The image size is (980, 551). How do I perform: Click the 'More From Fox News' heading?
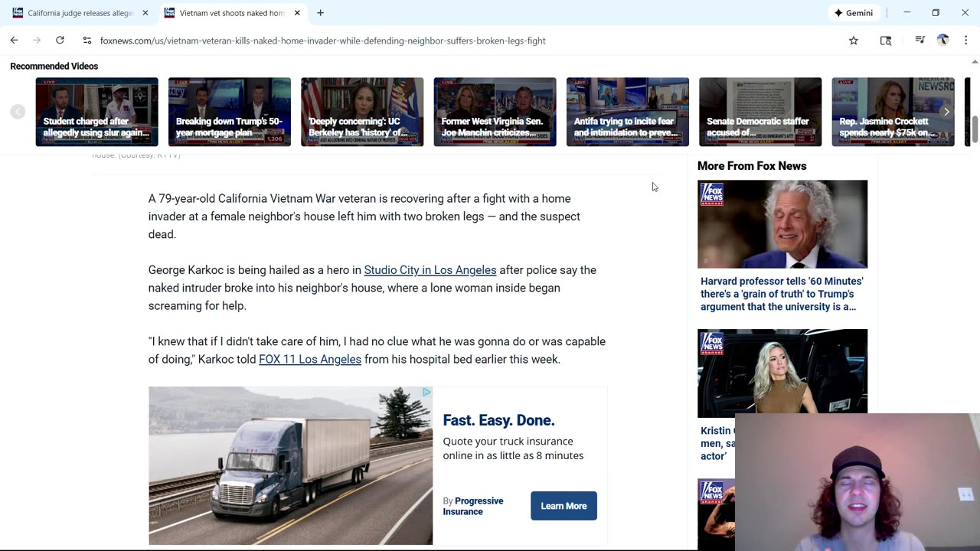pyautogui.click(x=752, y=166)
